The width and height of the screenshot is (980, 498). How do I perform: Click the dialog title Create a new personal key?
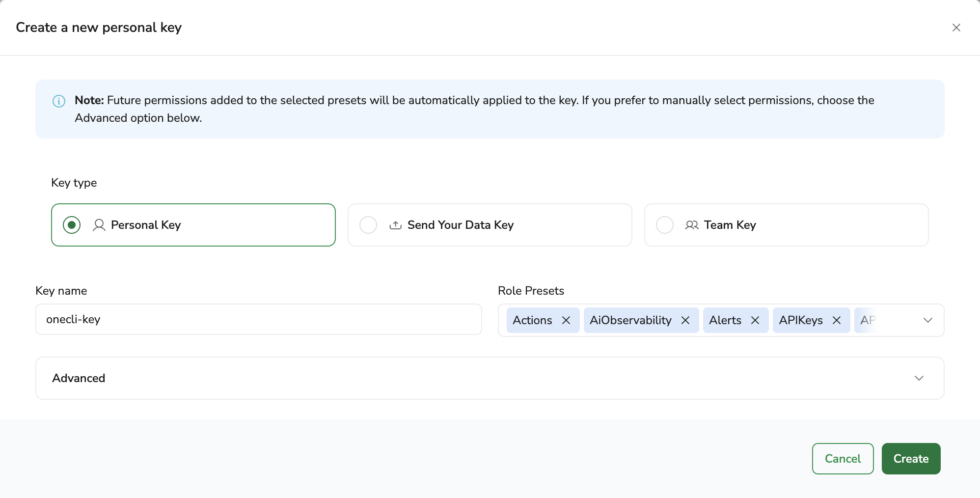[99, 28]
